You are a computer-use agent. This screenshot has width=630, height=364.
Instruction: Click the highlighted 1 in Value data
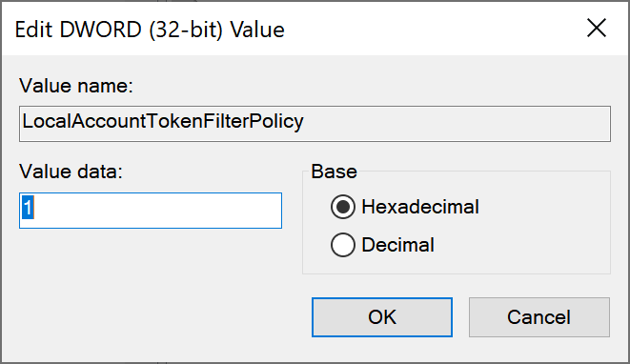(28, 208)
